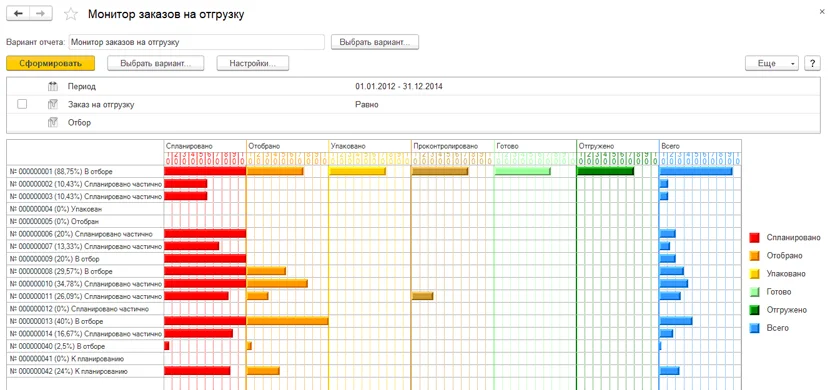
Task: Select the Равно comparison value cell
Action: [367, 104]
